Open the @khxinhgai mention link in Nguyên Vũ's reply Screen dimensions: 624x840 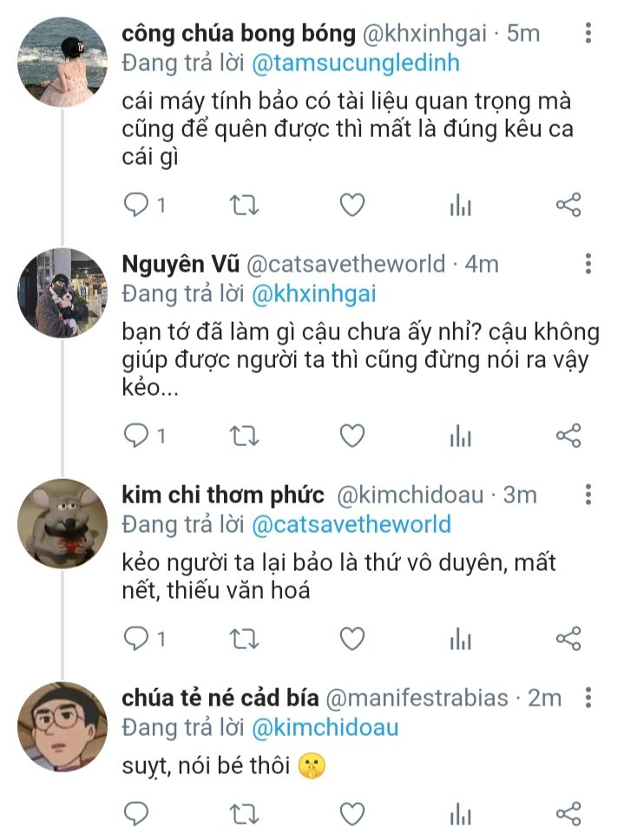[x=313, y=293]
